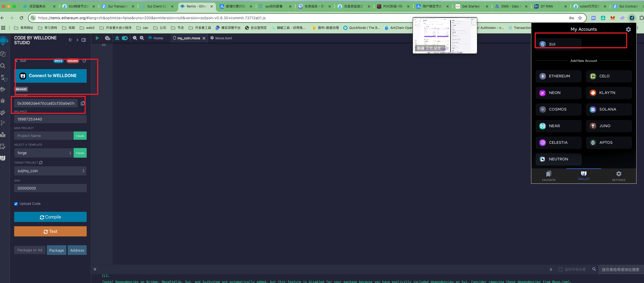Open the WELLDONE Code plugin sidebar icon

pyautogui.click(x=3, y=158)
